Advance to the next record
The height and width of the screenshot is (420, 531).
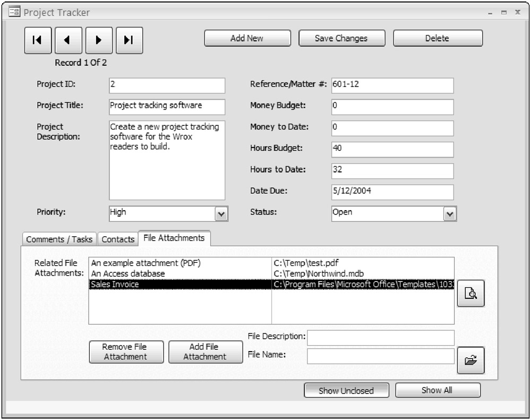pyautogui.click(x=99, y=40)
